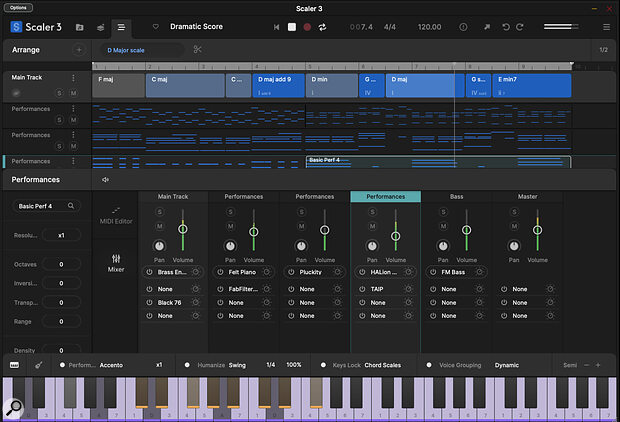Open the Pluckity instrument slot
Screen dimensions: 620x422
point(314,272)
